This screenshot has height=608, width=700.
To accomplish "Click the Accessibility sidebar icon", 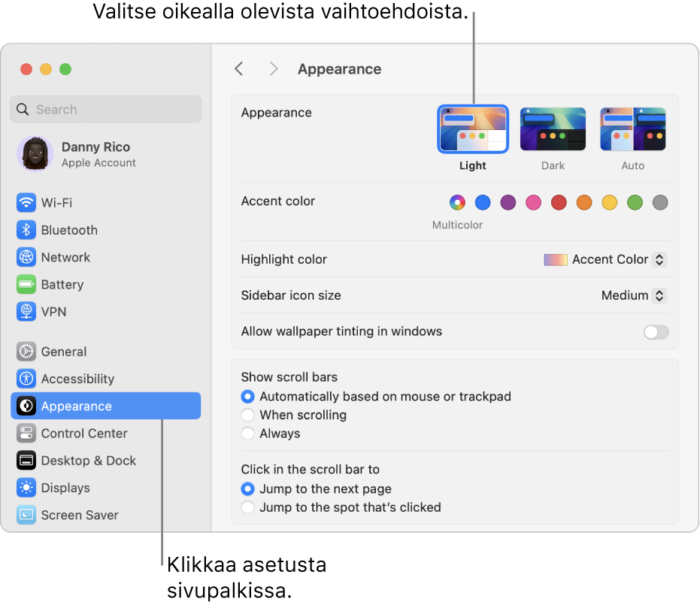I will (26, 379).
